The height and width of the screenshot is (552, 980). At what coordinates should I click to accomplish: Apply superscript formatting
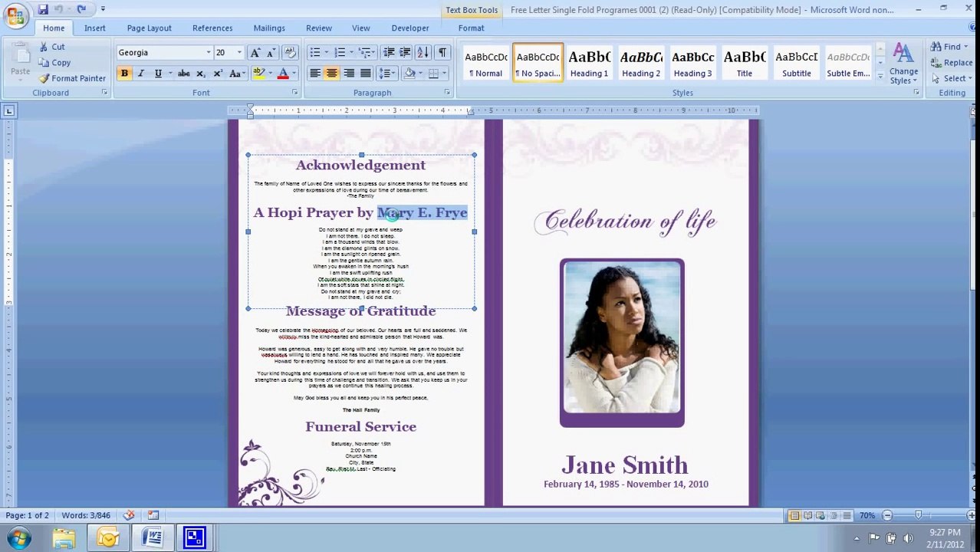pos(218,74)
